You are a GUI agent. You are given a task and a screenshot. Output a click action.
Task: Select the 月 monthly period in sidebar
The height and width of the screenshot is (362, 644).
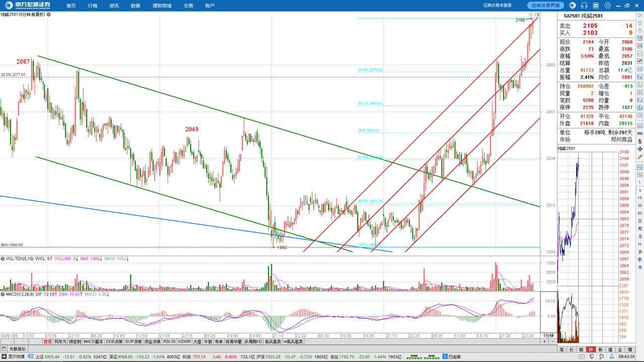tap(639, 236)
